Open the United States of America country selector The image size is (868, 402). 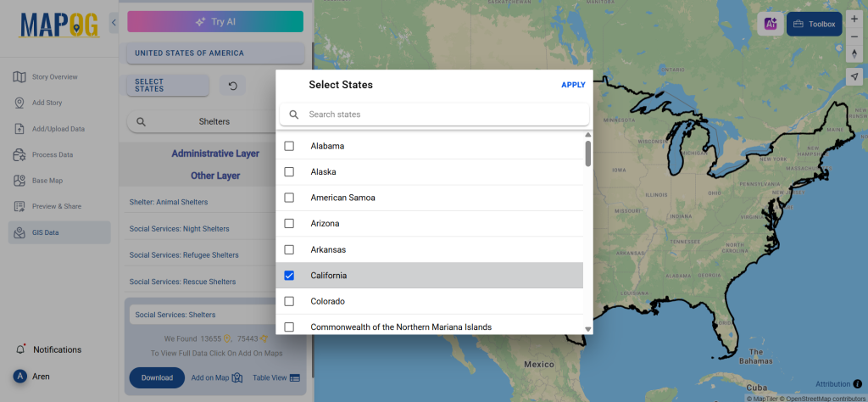coord(215,53)
